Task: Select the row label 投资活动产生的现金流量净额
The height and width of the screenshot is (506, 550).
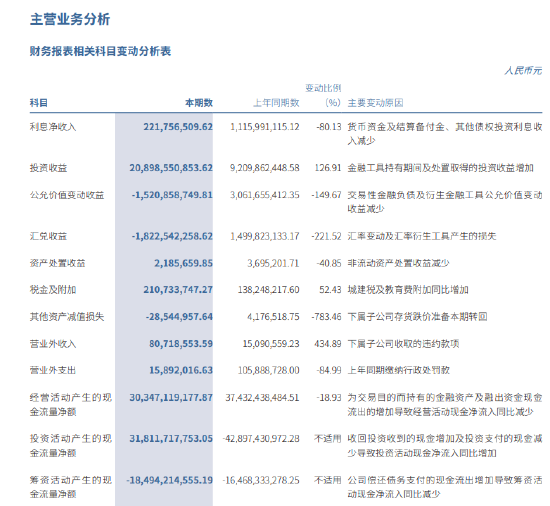Action: coord(71,446)
